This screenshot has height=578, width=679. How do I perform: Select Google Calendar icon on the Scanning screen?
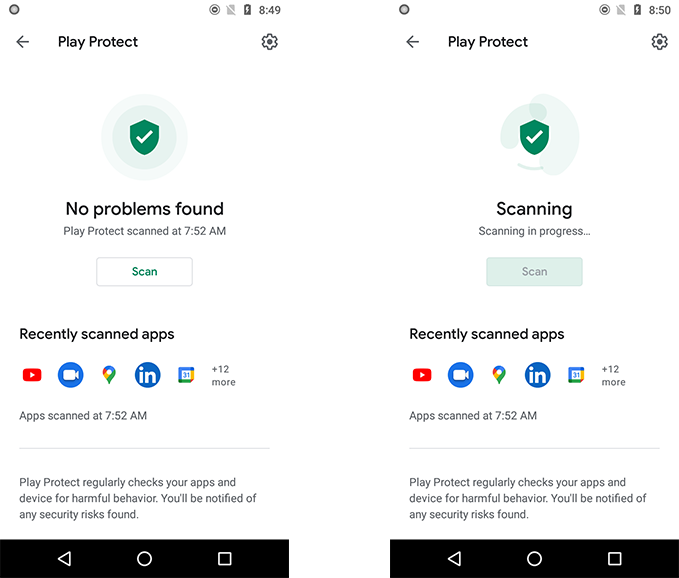click(576, 375)
